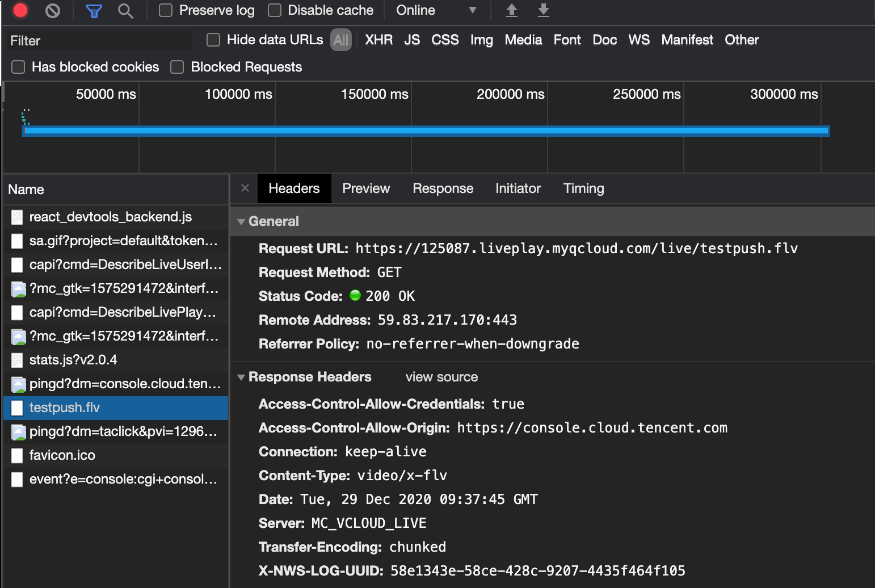Switch to the Headers tab
The image size is (875, 588).
294,188
